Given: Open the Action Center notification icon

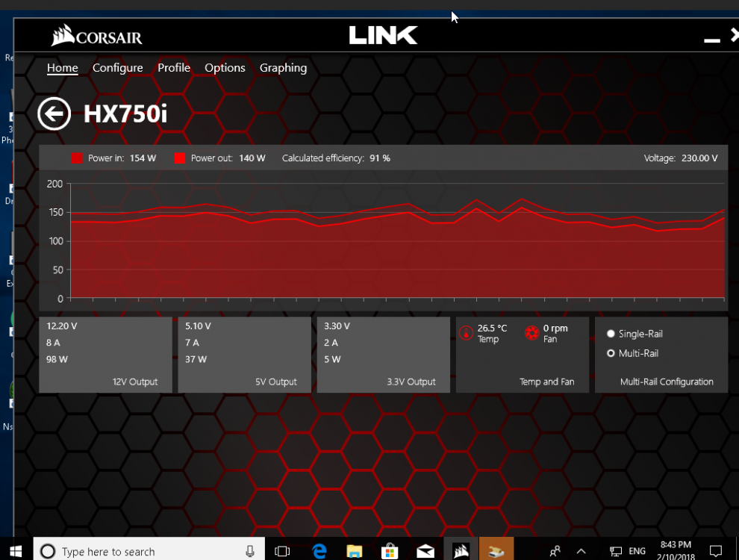Looking at the screenshot, I should click(715, 550).
